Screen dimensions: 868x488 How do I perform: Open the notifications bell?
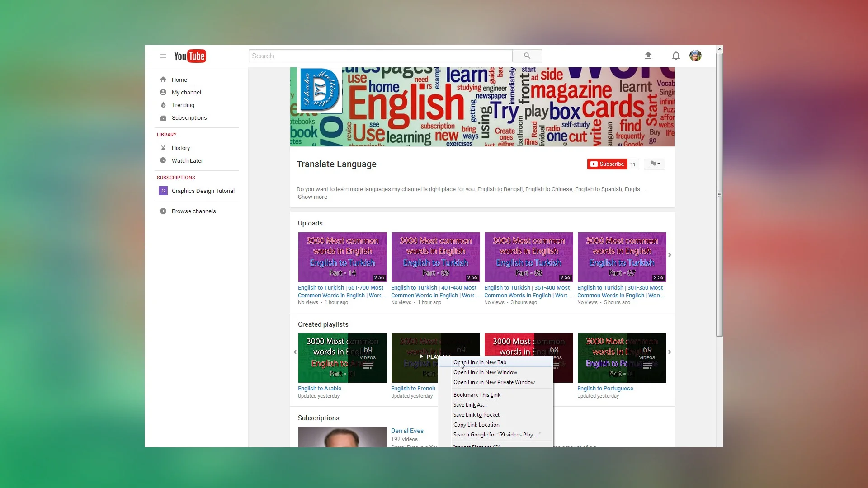[676, 56]
